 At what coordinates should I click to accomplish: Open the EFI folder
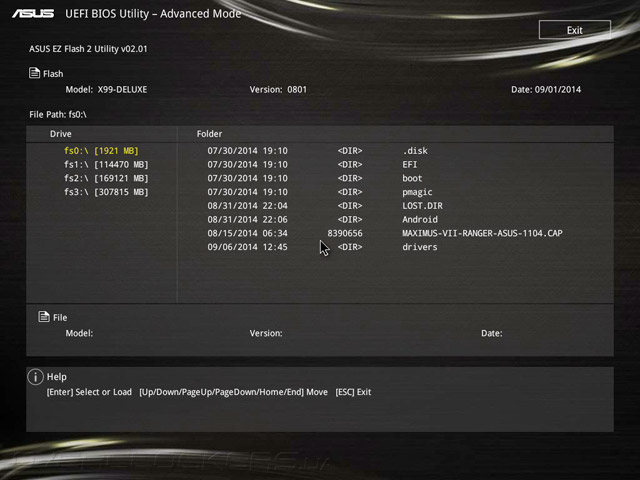(410, 164)
